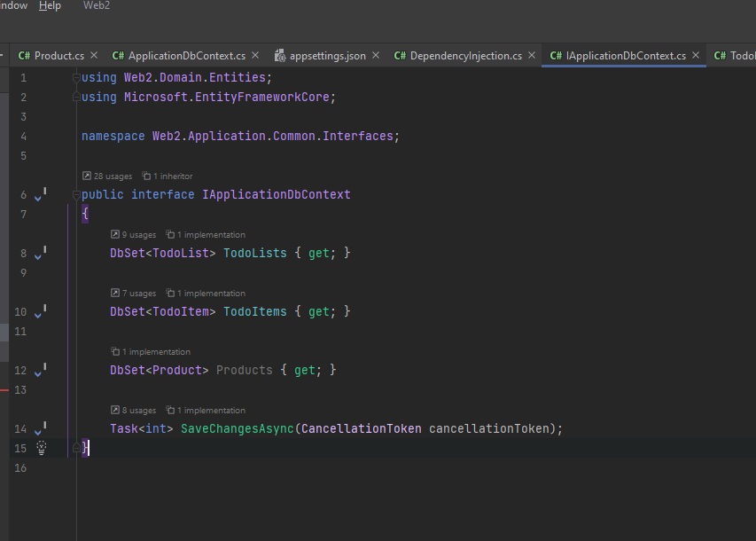Click the implementation gutter icon on line 10
This screenshot has height=541, width=756.
click(x=41, y=311)
